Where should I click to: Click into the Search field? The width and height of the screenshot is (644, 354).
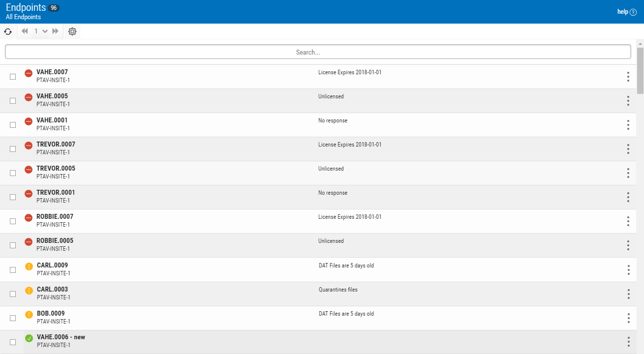318,52
